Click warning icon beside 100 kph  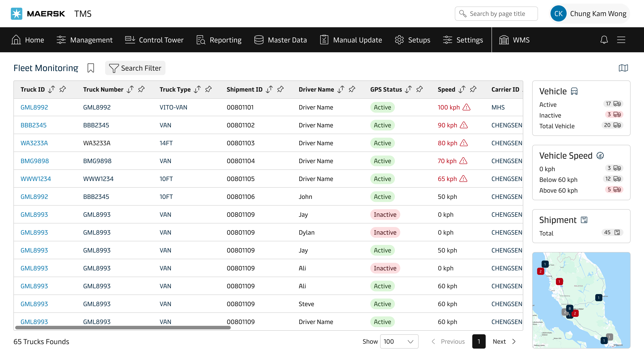pyautogui.click(x=466, y=107)
